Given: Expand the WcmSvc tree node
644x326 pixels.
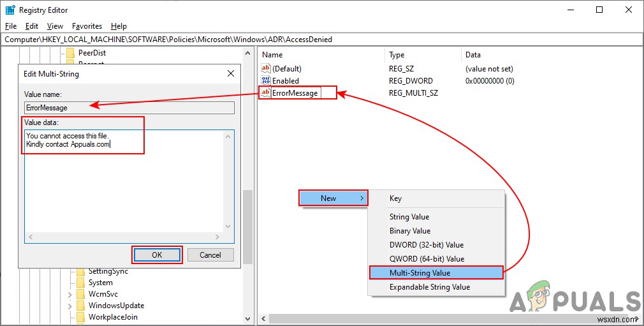Looking at the screenshot, I should click(70, 295).
